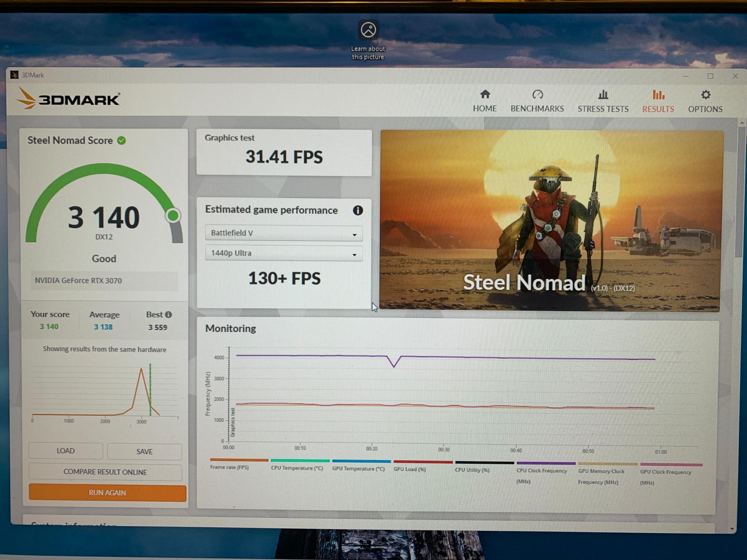Open the 1440p Ultra resolution dropdown
Image resolution: width=747 pixels, height=560 pixels.
(x=284, y=253)
